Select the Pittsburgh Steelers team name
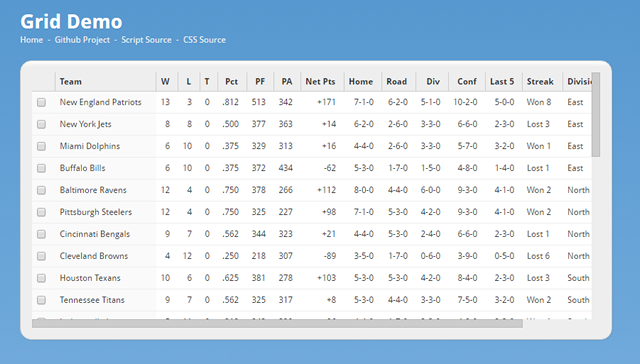The height and width of the screenshot is (364, 640). (96, 213)
